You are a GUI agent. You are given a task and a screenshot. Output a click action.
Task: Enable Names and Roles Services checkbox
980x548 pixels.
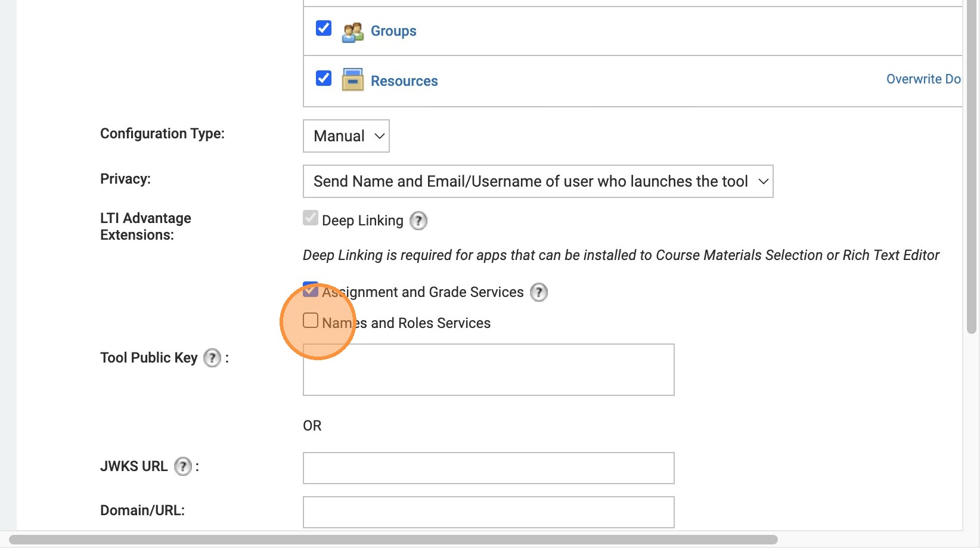pyautogui.click(x=311, y=321)
